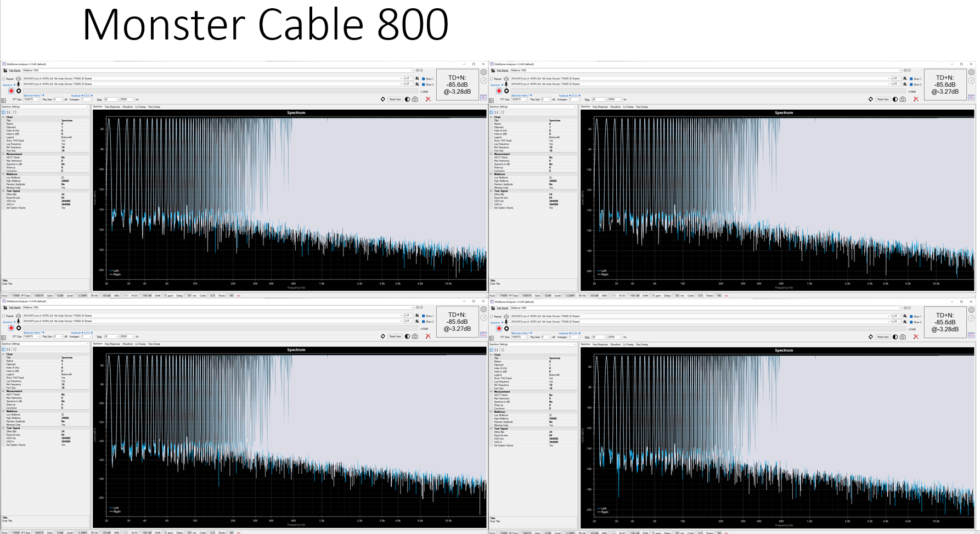Toggle side panel icon left of FFT Size, top-left window
980x534 pixels.
pyautogui.click(x=3, y=100)
